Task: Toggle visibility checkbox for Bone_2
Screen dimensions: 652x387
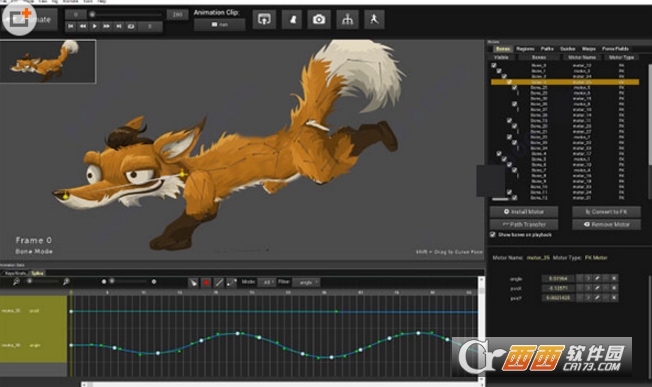Action: (504, 76)
